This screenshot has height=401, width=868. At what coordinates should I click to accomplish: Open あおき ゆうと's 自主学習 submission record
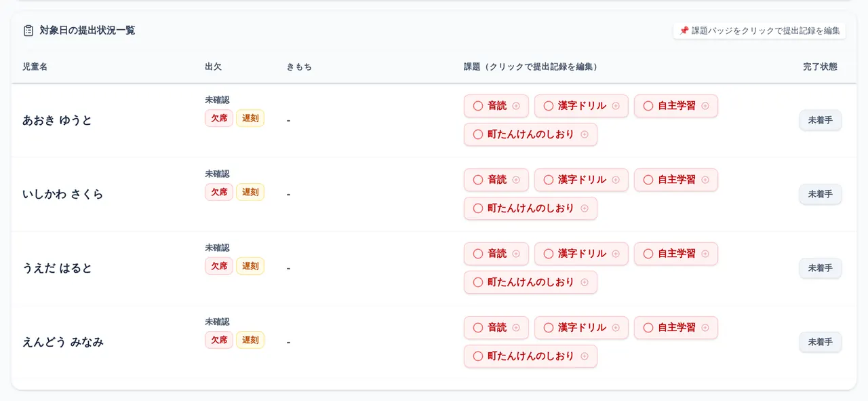tap(676, 106)
